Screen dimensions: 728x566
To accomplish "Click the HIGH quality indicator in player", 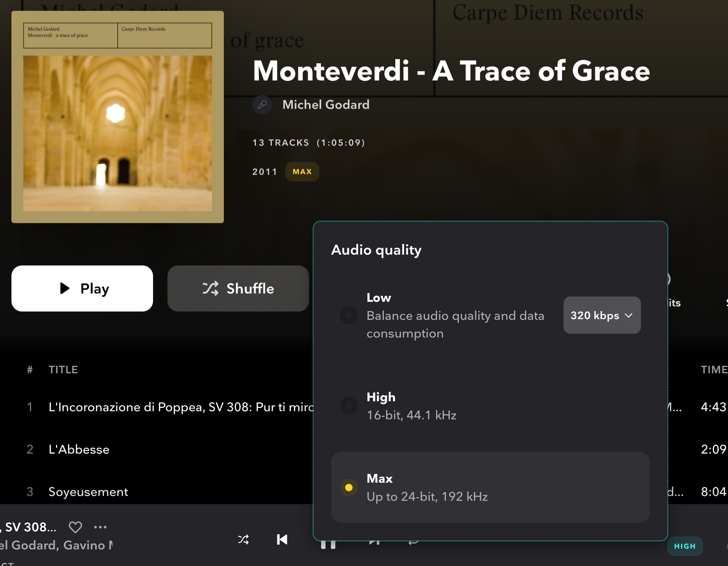I will point(685,546).
